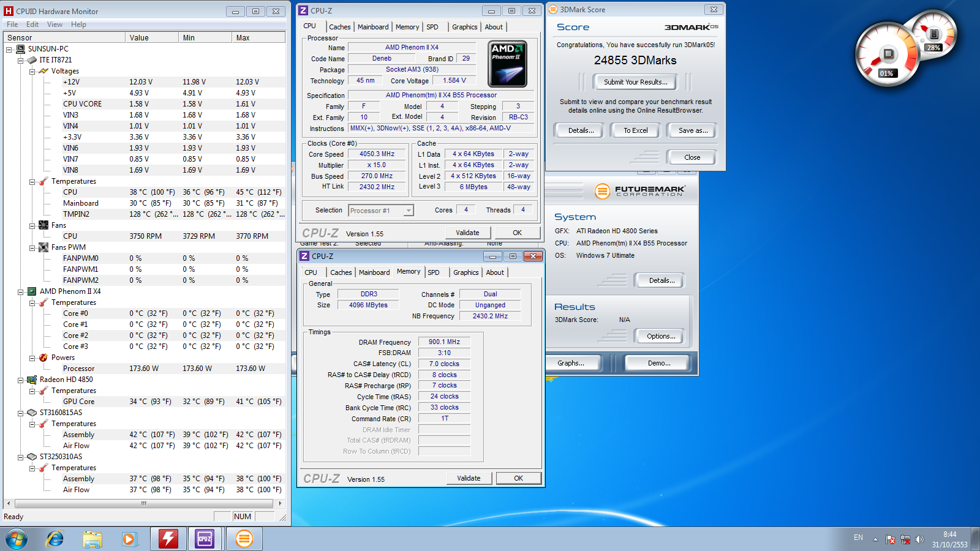Collapse the Voltages tree node

coord(32,71)
